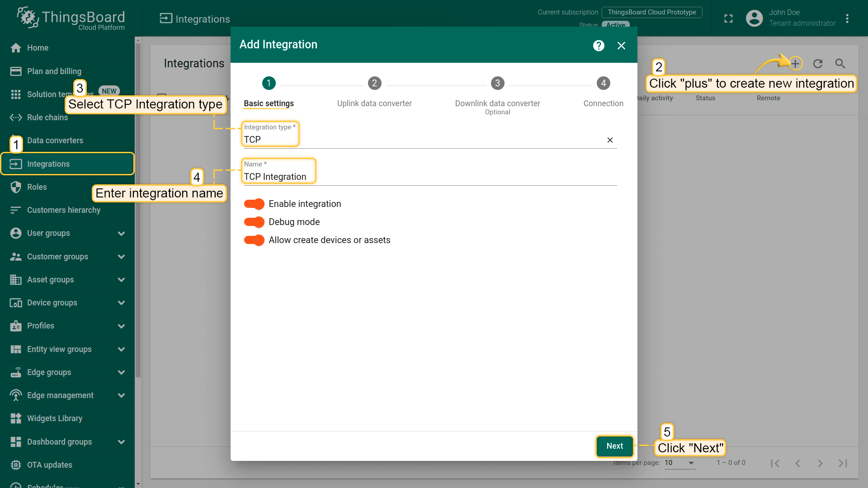Expand Profiles chevron
868x488 pixels.
pyautogui.click(x=121, y=326)
